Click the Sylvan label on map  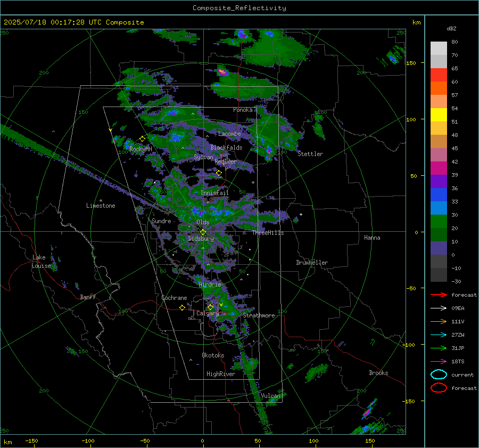tap(203, 158)
